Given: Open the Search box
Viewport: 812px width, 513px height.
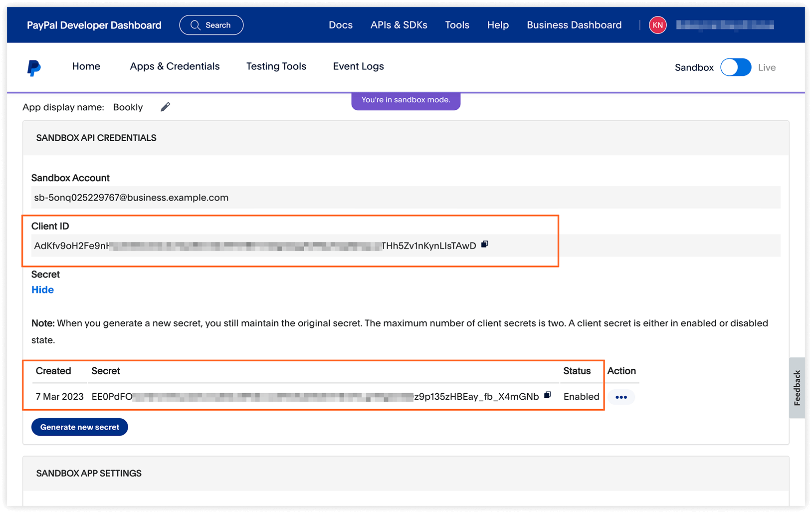Looking at the screenshot, I should click(x=211, y=25).
